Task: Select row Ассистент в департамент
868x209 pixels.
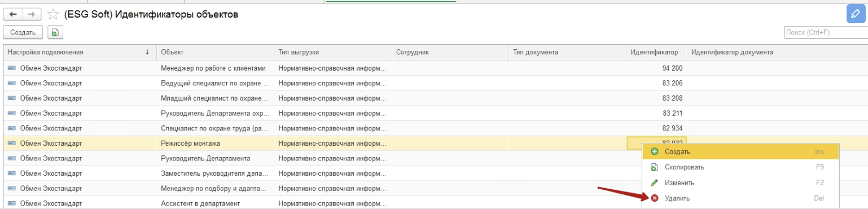Action: click(x=323, y=203)
